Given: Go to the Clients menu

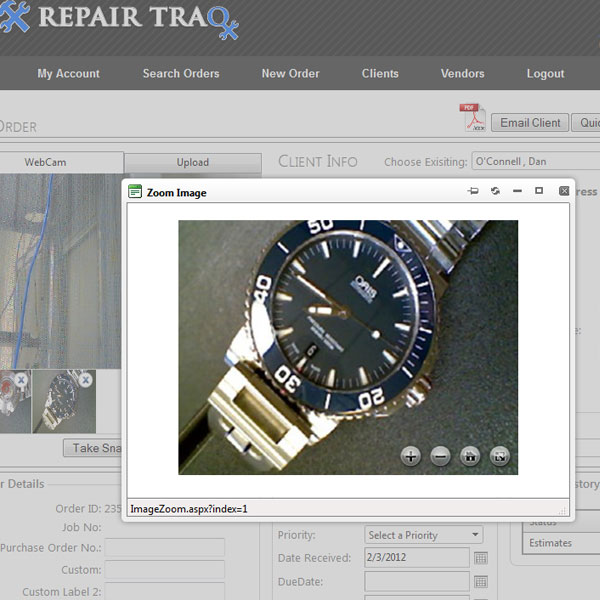Looking at the screenshot, I should (380, 73).
